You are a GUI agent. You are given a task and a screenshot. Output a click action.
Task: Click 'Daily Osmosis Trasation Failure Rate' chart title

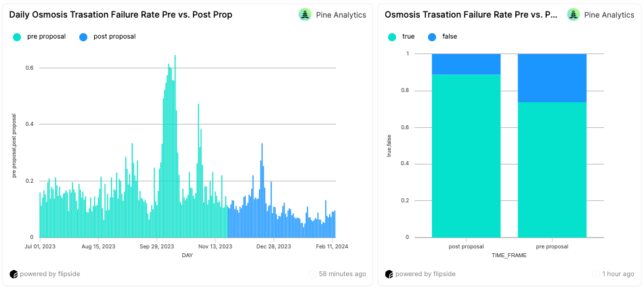121,14
